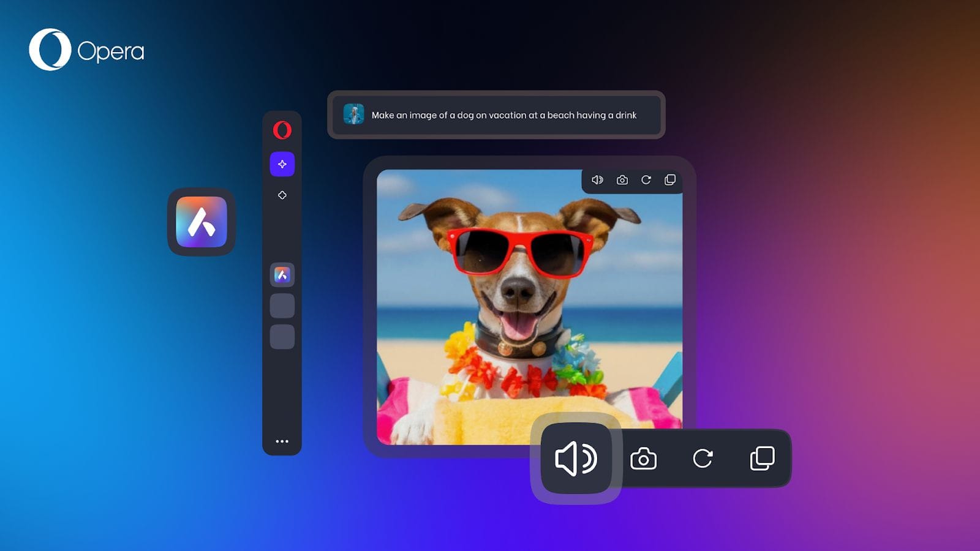The height and width of the screenshot is (551, 980).
Task: Click the camera icon in the enlarged bottom toolbar
Action: click(644, 460)
